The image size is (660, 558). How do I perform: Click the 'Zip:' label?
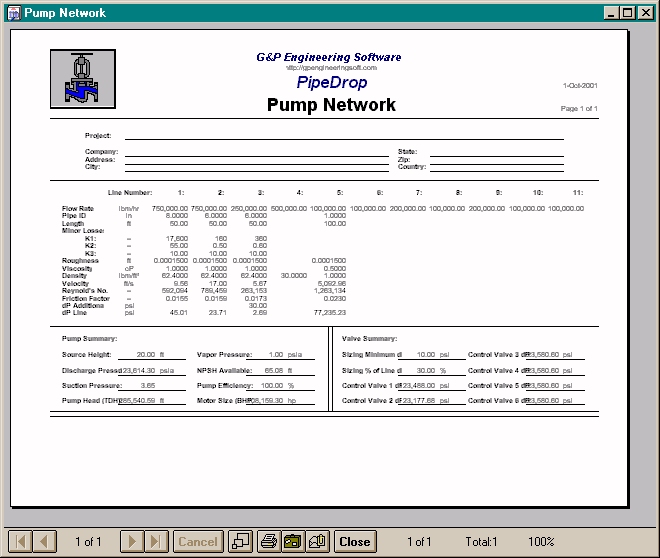point(404,159)
